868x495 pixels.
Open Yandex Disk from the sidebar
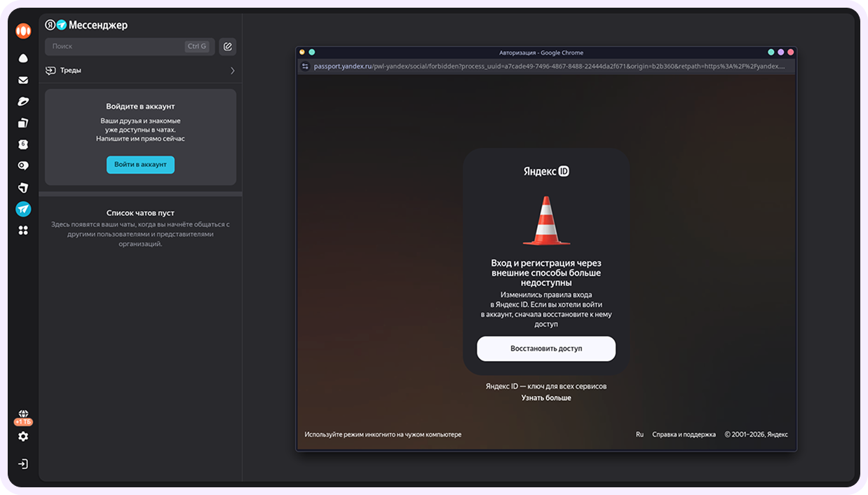(x=23, y=58)
